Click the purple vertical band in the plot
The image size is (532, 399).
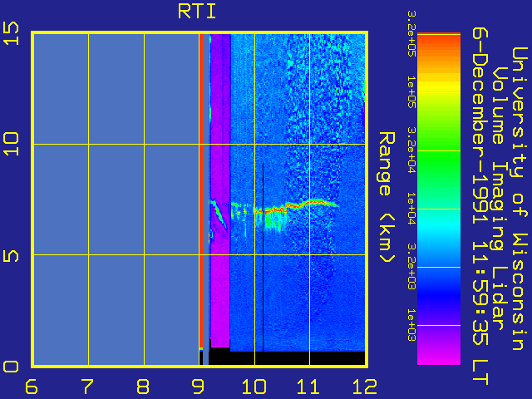[220, 190]
